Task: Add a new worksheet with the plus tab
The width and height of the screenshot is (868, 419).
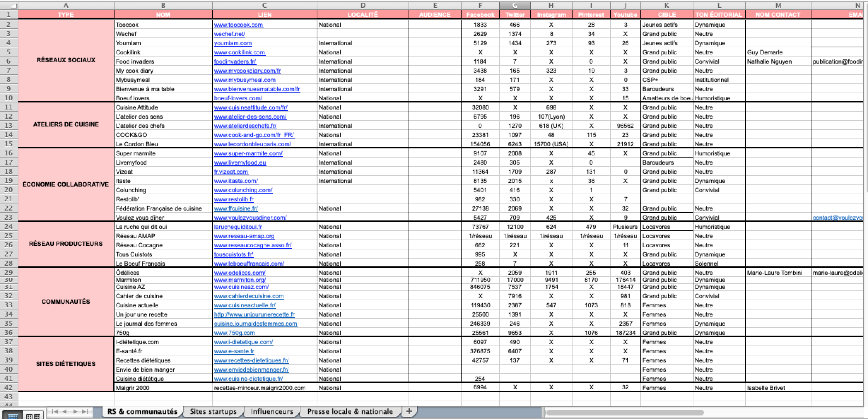Action: (409, 411)
